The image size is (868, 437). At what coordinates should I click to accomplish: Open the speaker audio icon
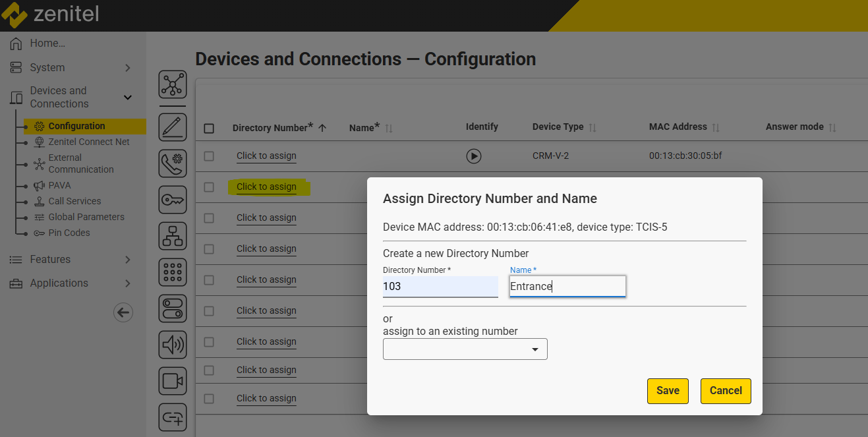(x=173, y=345)
